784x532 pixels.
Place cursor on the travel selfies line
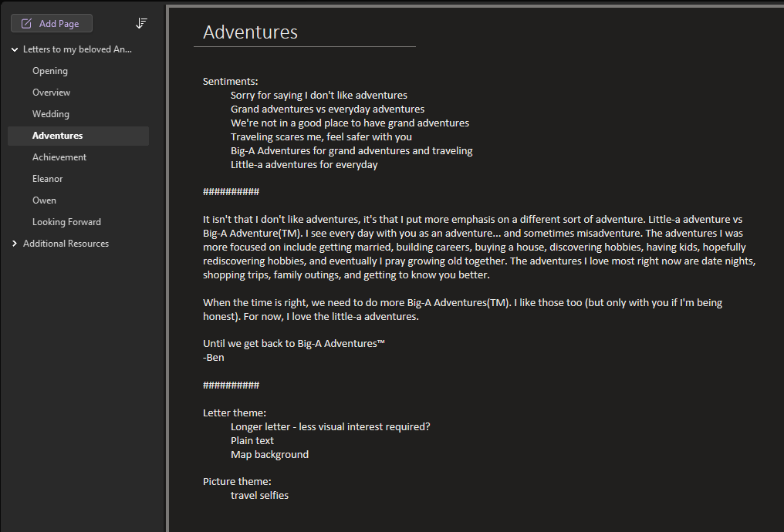click(259, 495)
